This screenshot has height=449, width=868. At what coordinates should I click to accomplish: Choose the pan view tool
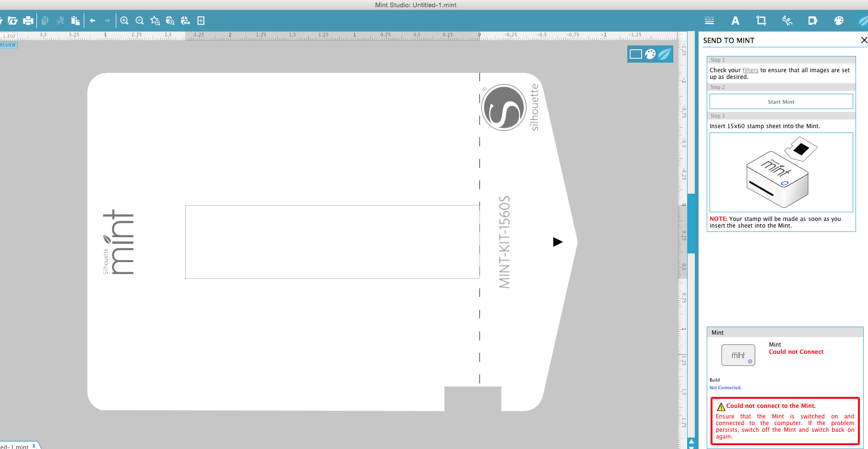pyautogui.click(x=186, y=21)
